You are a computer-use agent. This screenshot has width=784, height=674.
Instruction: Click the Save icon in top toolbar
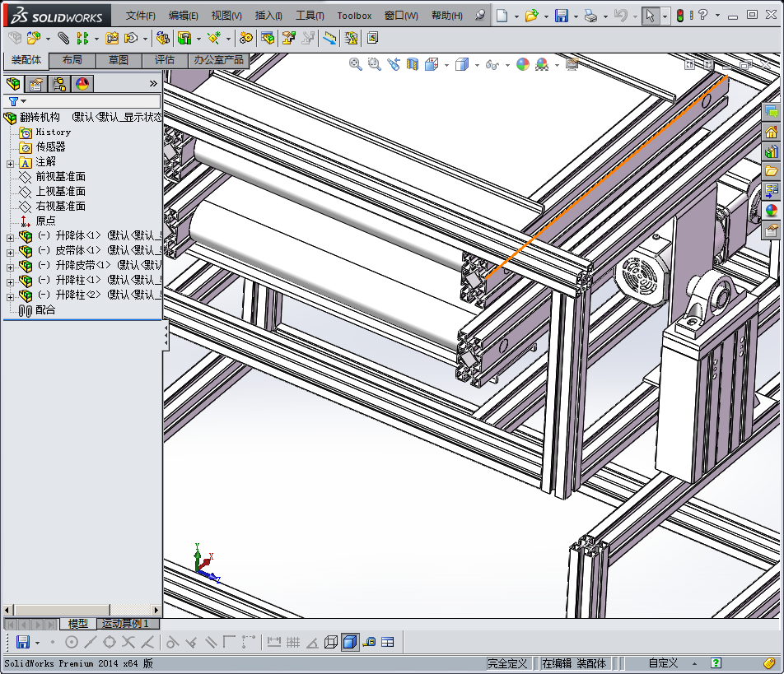coord(561,16)
